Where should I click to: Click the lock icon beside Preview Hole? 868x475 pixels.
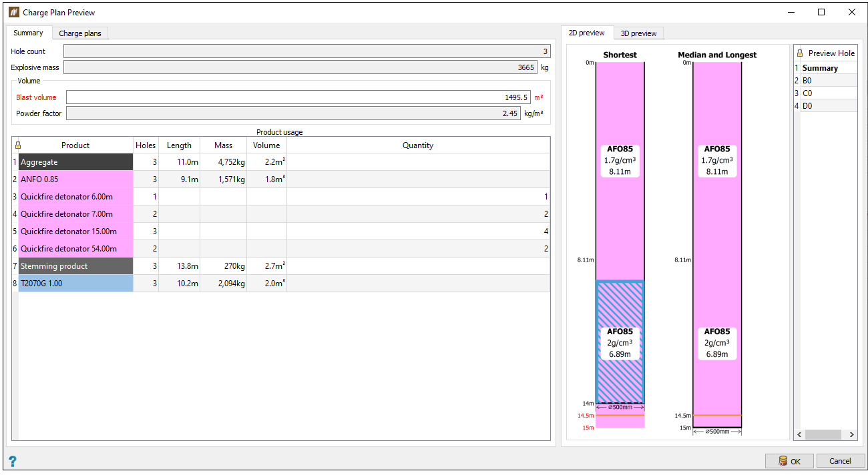(x=800, y=53)
